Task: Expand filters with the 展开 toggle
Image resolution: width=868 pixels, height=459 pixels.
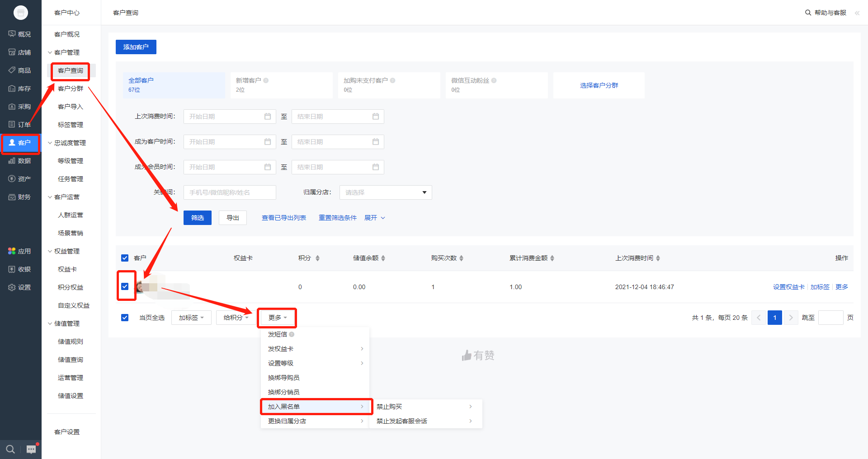Action: pos(374,218)
